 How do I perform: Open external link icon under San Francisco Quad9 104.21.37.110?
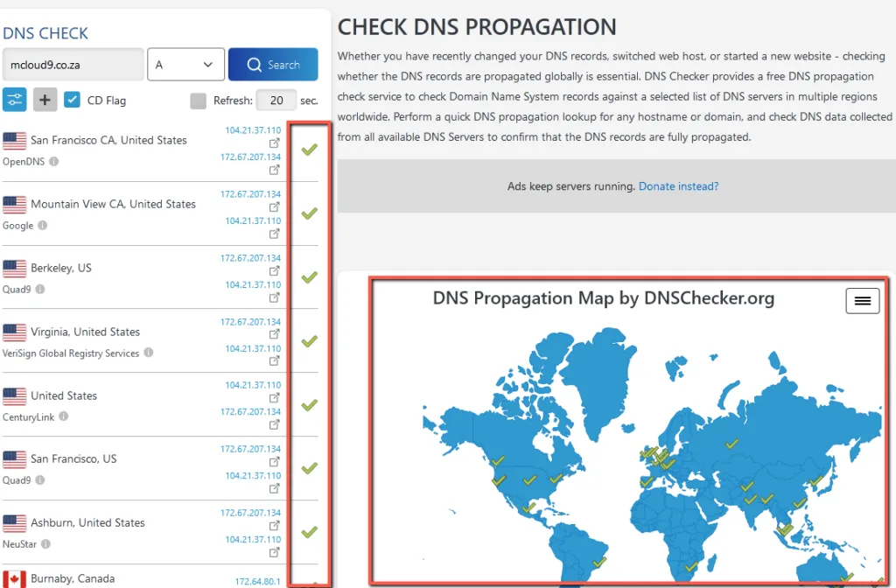pos(274,488)
